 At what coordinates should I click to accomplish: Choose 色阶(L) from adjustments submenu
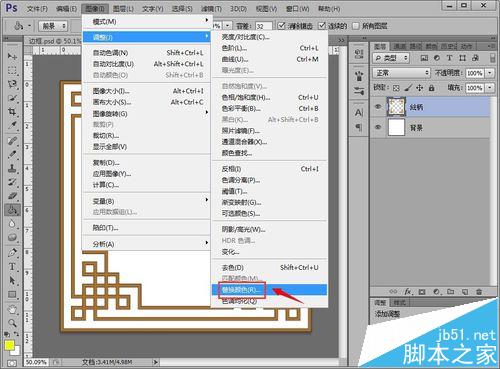(269, 48)
